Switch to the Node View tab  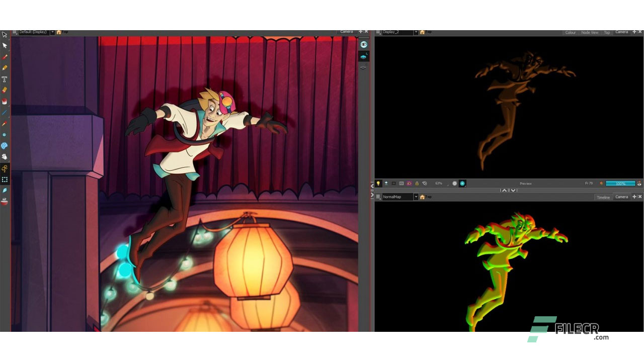tap(590, 32)
